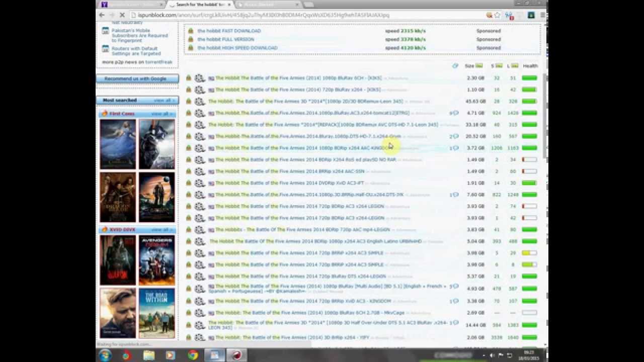Expand 'view all' in XVID DIVX section

pyautogui.click(x=161, y=230)
